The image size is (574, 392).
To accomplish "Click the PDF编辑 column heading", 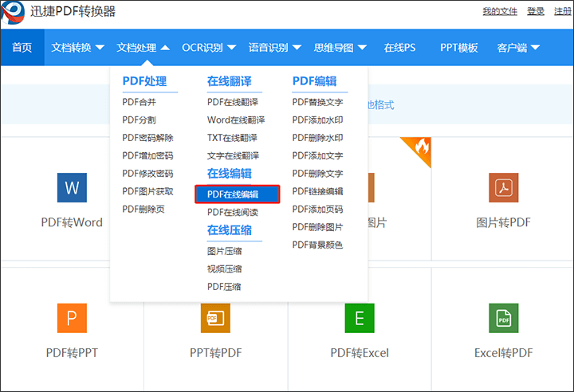I will [x=315, y=81].
